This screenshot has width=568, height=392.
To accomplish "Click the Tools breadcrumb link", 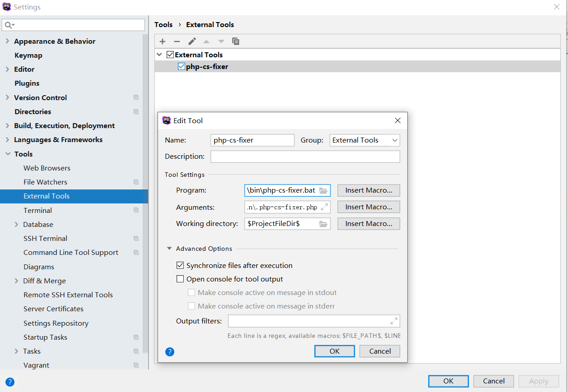I will coord(163,25).
